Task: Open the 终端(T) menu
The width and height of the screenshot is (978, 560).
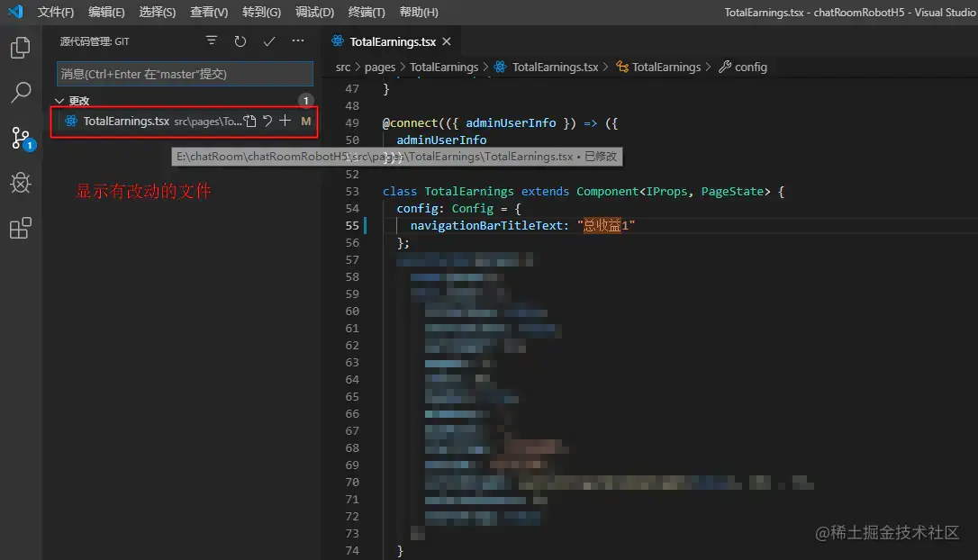Action: [x=367, y=12]
